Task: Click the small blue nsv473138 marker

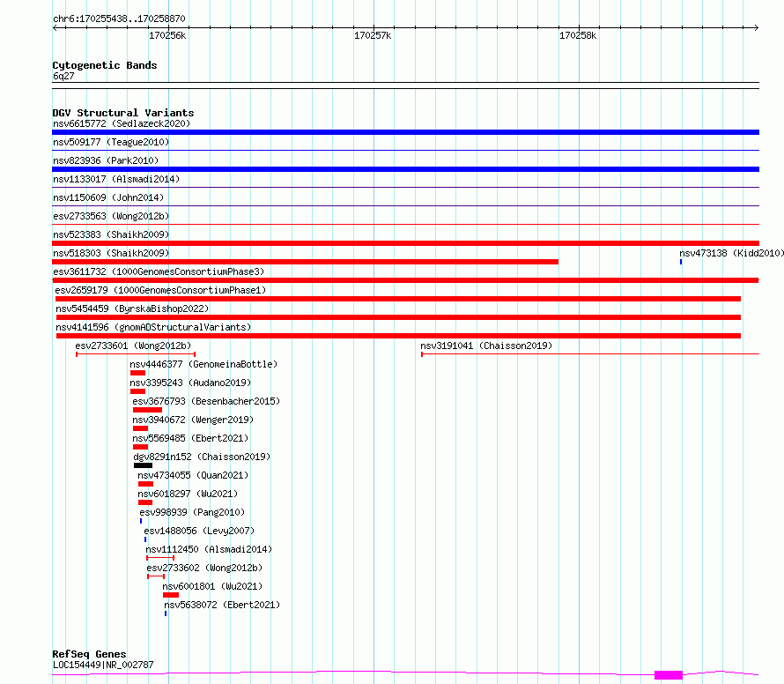Action: [x=681, y=262]
